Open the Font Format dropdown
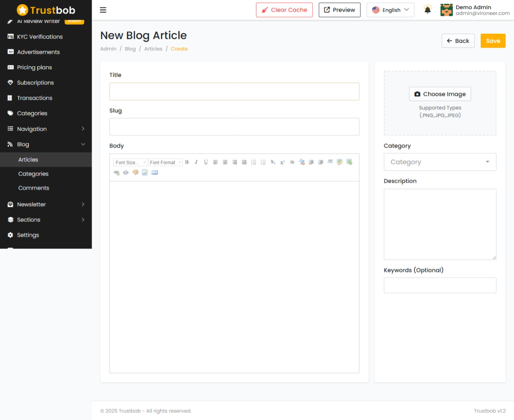 (x=165, y=162)
